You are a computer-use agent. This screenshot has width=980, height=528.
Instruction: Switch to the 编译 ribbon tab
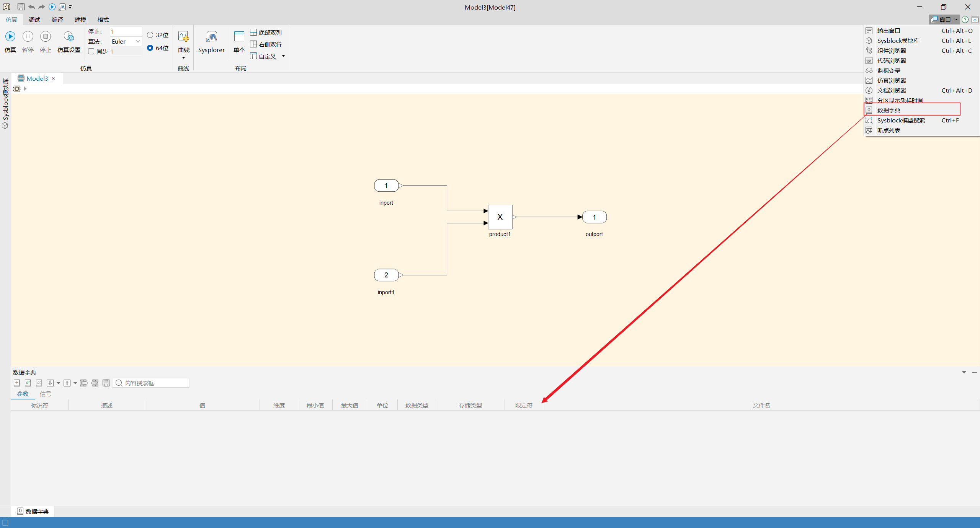point(57,20)
